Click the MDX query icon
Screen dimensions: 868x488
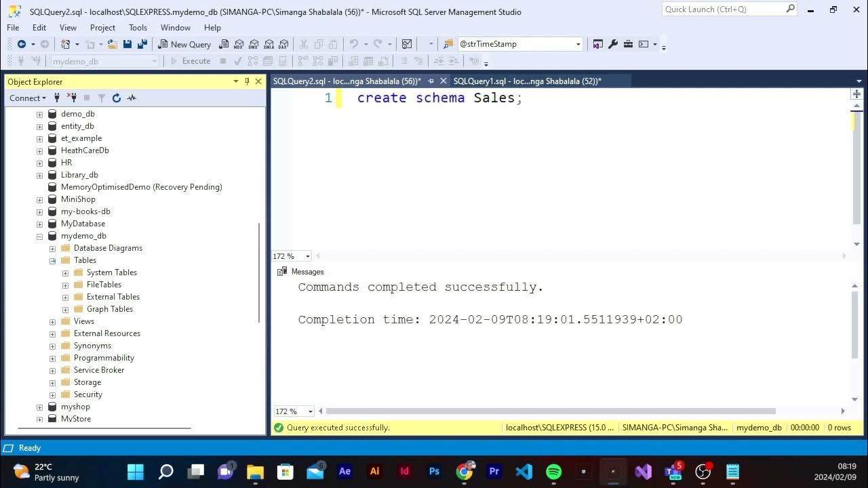(x=239, y=44)
